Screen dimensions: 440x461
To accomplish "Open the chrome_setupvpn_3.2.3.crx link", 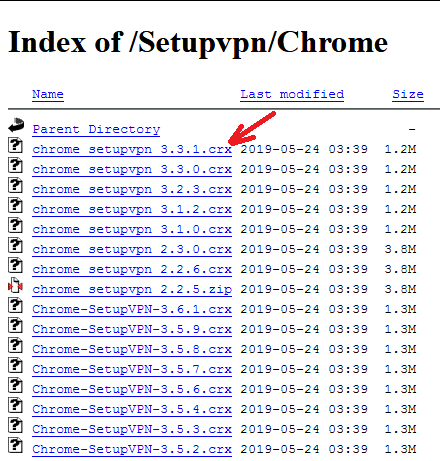I will 132,190.
